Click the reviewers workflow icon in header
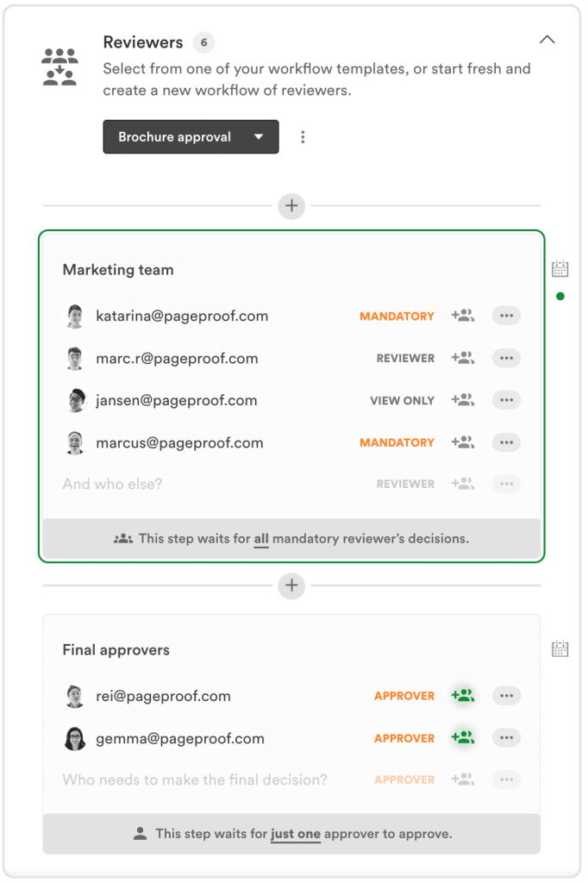Screen dimensions: 588x883 point(59,66)
